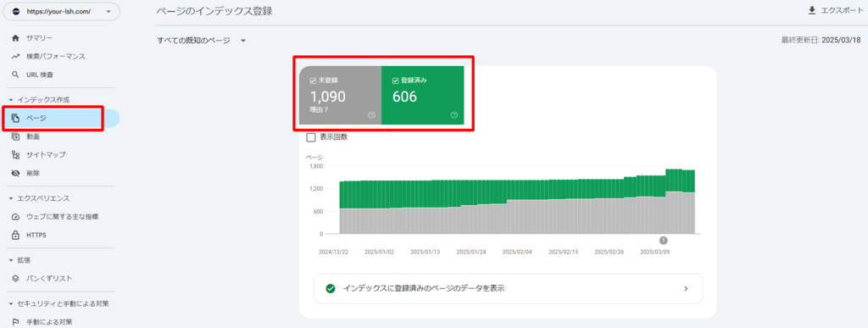This screenshot has width=868, height=328.
Task: Click help icon on 登録済み card
Action: 454,115
